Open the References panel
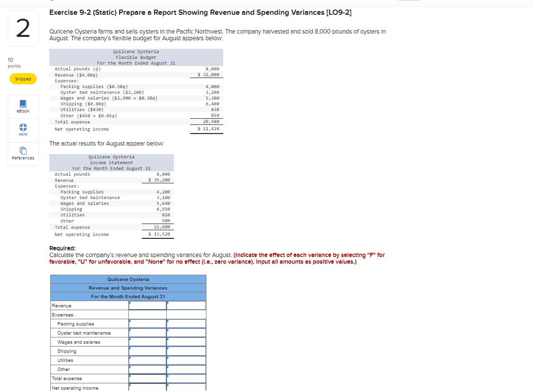The image size is (534, 392). tap(23, 154)
